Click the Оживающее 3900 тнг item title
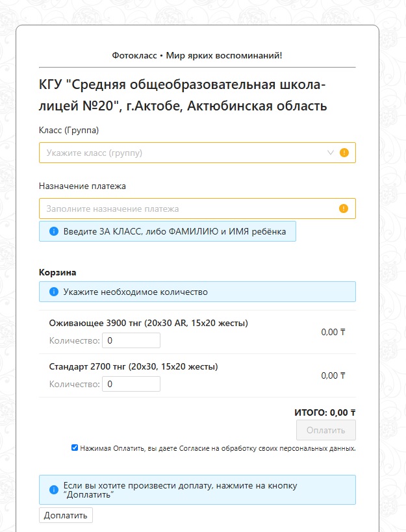The width and height of the screenshot is (406, 532). coord(149,323)
